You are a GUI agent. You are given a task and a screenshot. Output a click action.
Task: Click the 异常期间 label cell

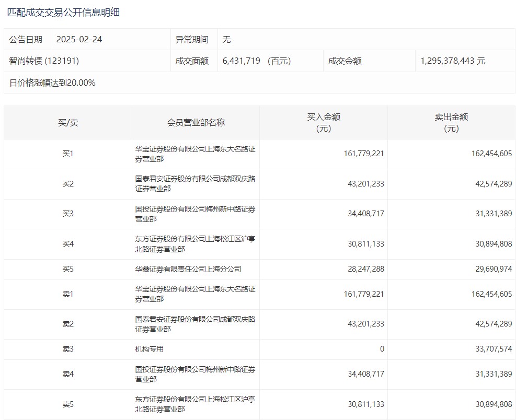click(192, 40)
